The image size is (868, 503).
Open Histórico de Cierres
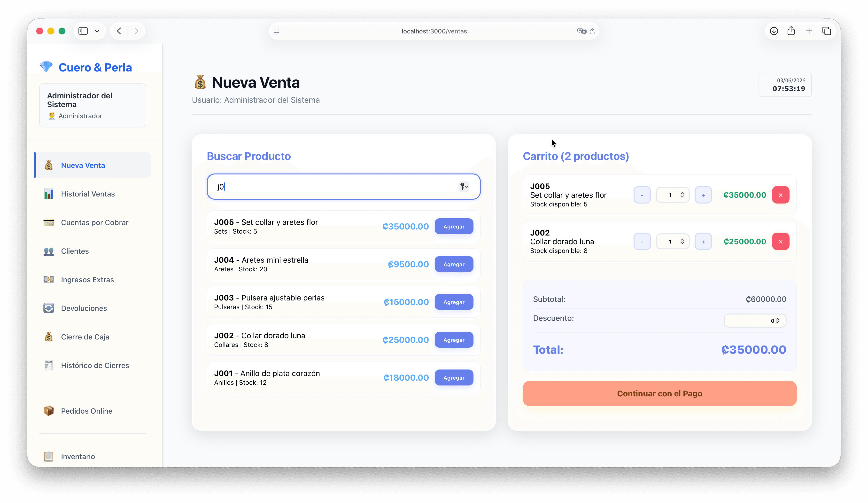93,365
